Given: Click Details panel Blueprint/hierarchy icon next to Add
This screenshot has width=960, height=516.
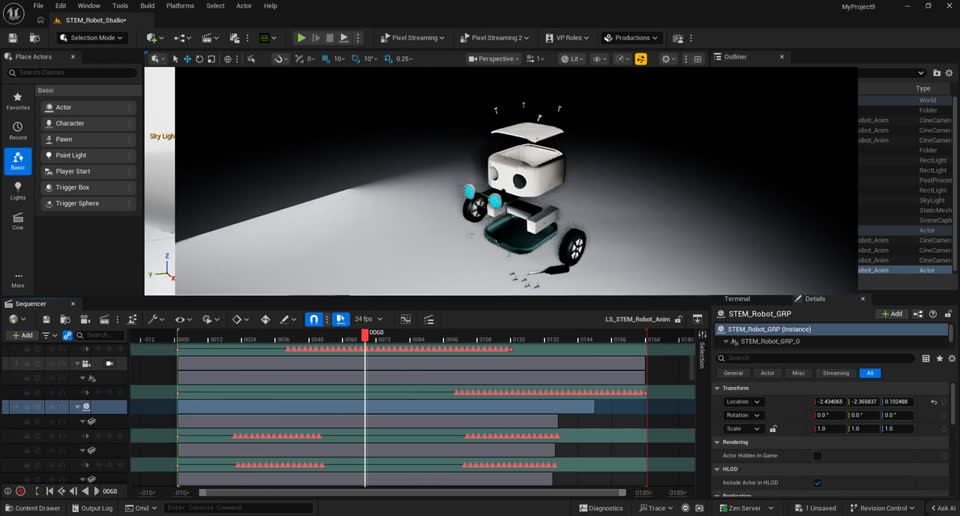Looking at the screenshot, I should coord(918,314).
